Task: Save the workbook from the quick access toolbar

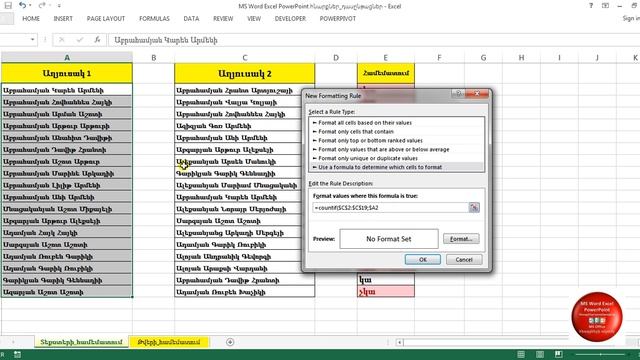Action: pyautogui.click(x=8, y=6)
